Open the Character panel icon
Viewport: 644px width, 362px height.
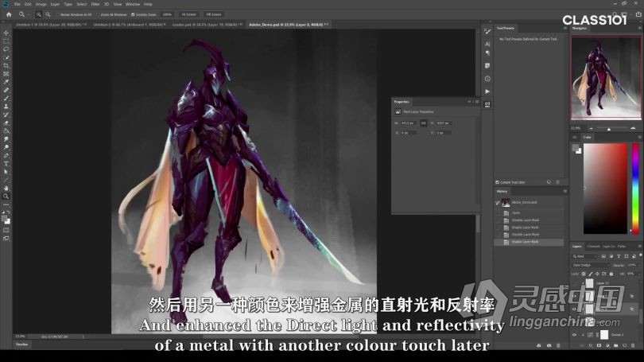pyautogui.click(x=487, y=44)
